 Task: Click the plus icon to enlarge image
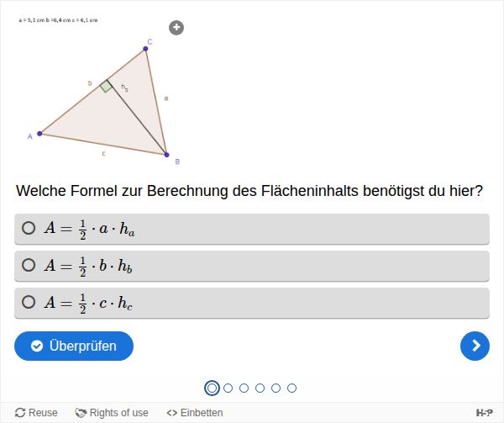pyautogui.click(x=176, y=28)
